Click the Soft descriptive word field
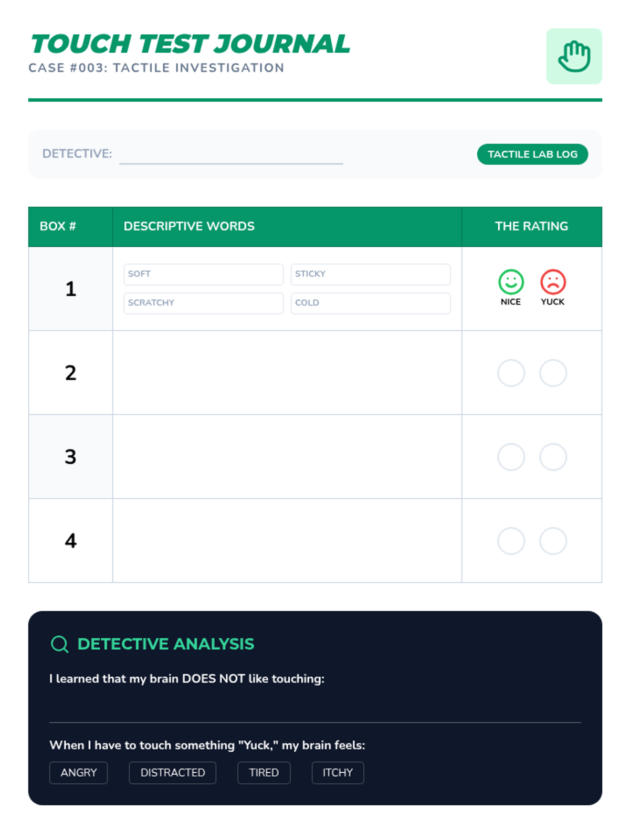 pos(204,274)
